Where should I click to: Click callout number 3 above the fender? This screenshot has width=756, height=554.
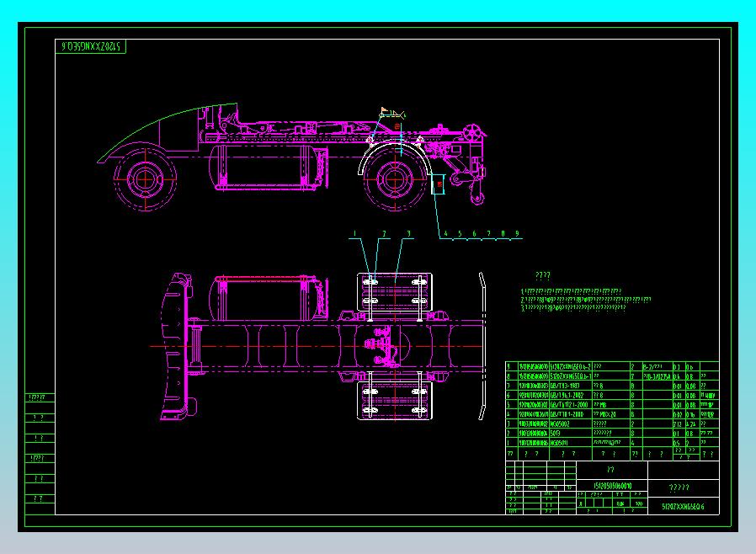[x=409, y=233]
